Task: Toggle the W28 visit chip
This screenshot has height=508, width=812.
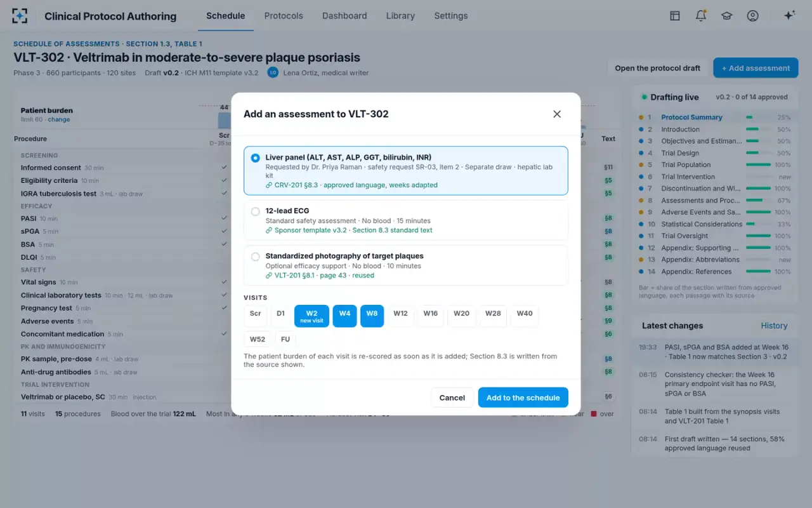Action: 493,316
